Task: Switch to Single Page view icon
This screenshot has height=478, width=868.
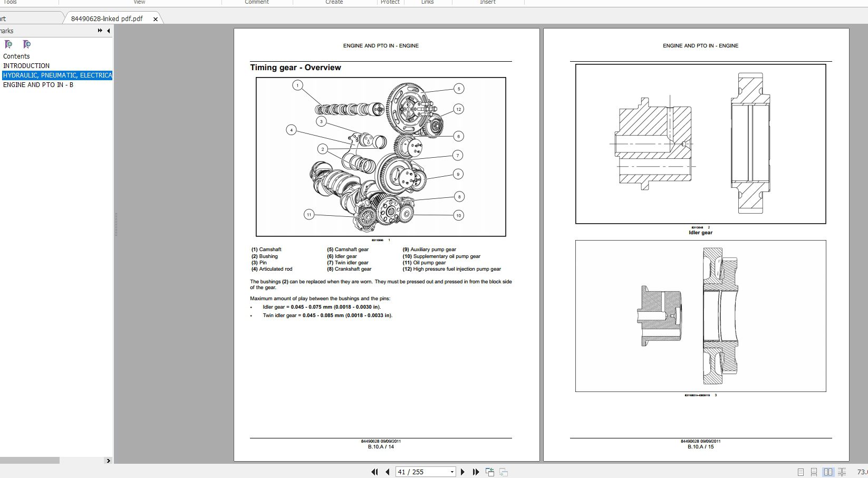Action: click(x=799, y=471)
